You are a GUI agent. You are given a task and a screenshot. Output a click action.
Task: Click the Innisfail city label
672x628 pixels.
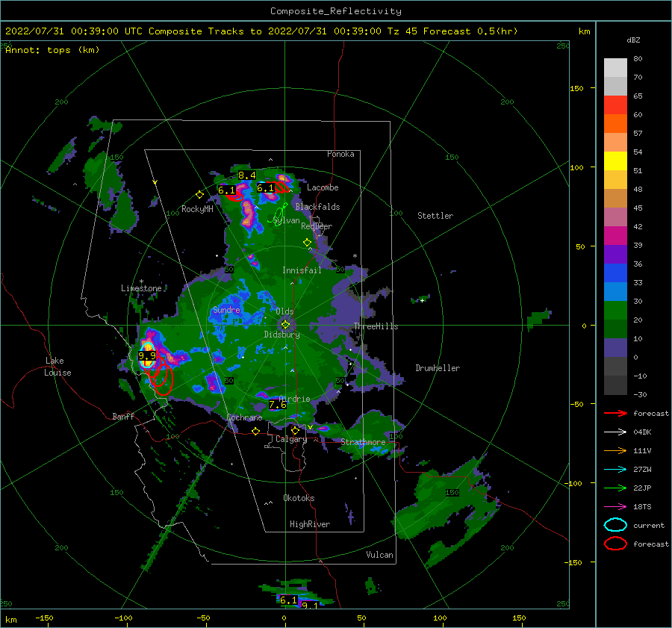tap(302, 270)
